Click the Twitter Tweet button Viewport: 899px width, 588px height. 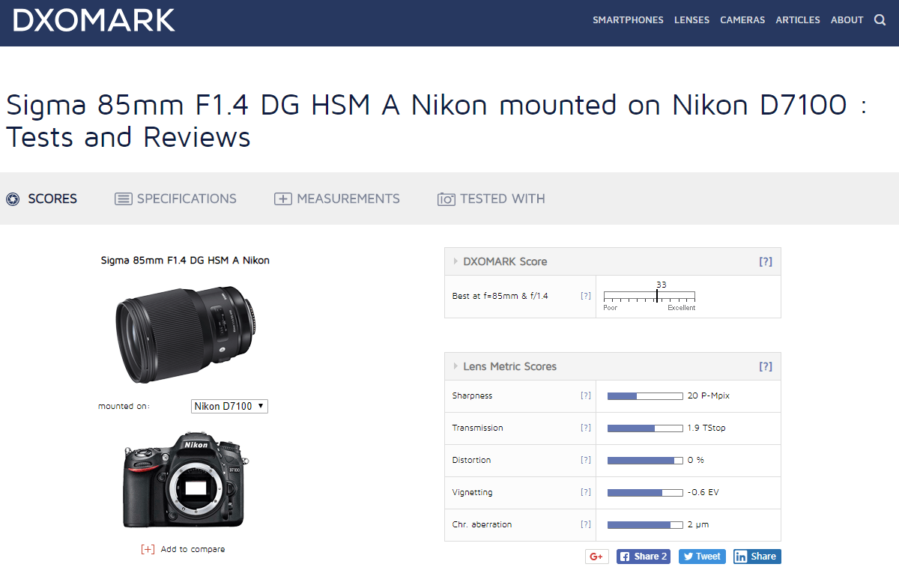coord(702,557)
